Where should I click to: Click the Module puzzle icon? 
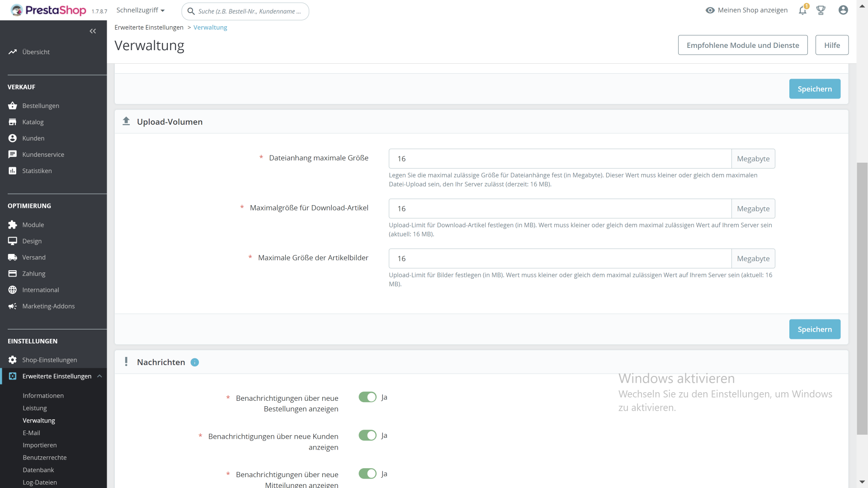pyautogui.click(x=13, y=225)
